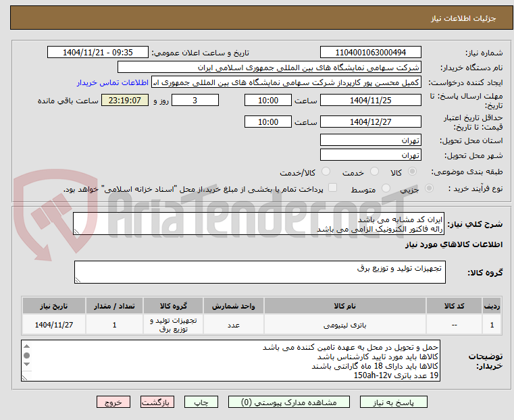The image size is (514, 420).
Task: Click the جزئیات اطلاعات نیاز header title
Action: point(463,18)
